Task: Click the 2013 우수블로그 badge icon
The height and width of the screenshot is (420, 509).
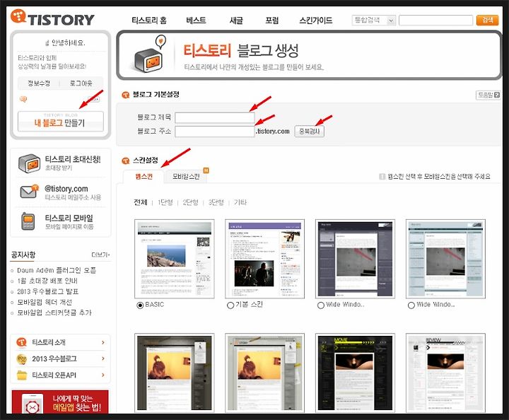Action: (x=22, y=358)
